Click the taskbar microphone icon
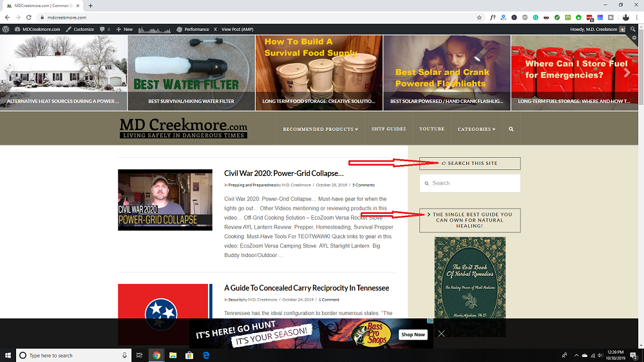 (124, 356)
